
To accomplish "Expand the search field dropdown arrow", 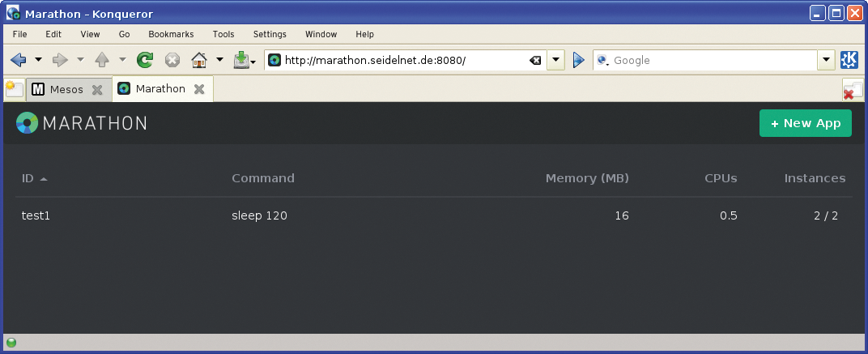I will click(x=827, y=60).
